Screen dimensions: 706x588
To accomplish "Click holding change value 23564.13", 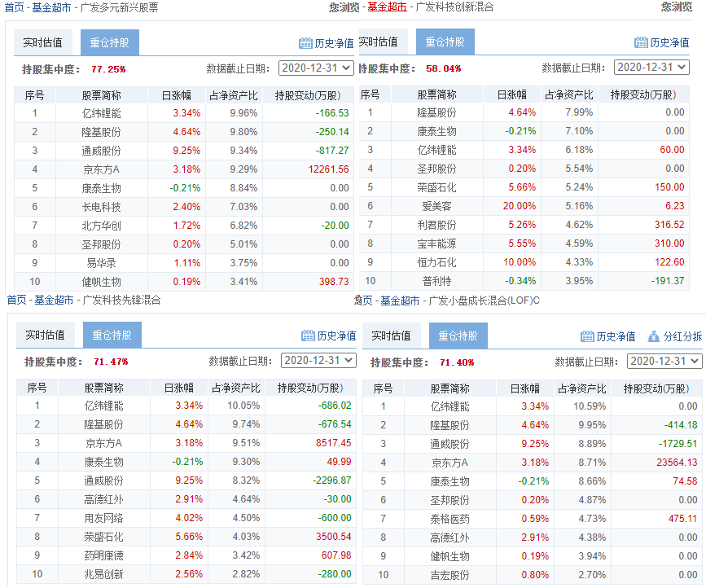I will 677,463.
